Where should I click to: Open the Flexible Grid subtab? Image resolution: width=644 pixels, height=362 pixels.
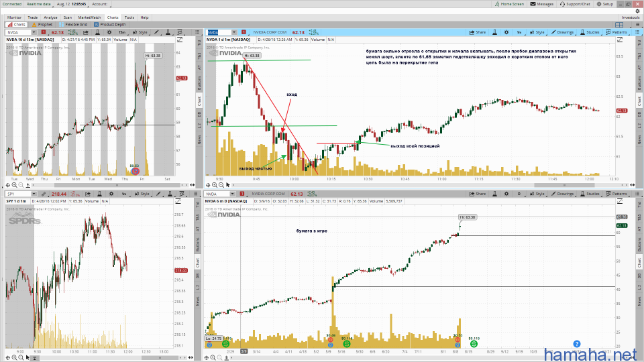(73, 25)
